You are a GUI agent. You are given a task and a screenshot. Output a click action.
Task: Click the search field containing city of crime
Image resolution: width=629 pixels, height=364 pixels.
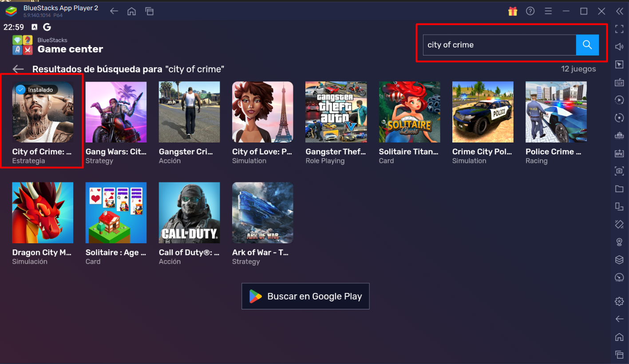tap(499, 45)
